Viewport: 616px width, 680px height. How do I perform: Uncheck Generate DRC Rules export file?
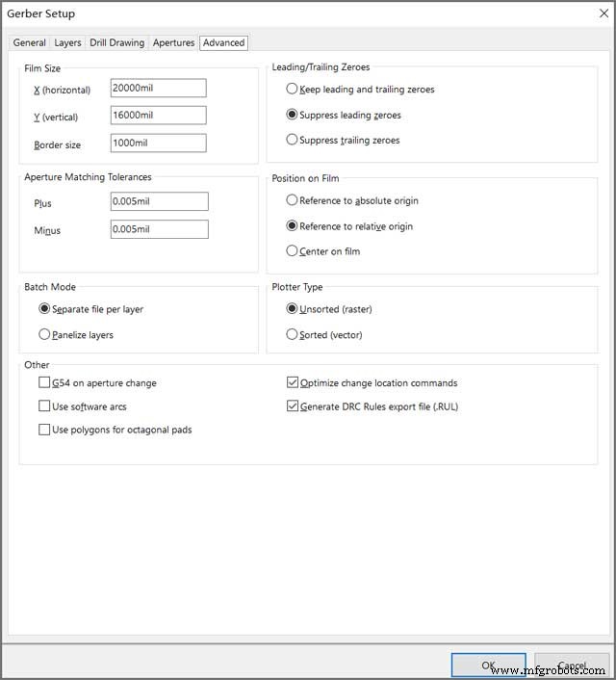coord(293,406)
